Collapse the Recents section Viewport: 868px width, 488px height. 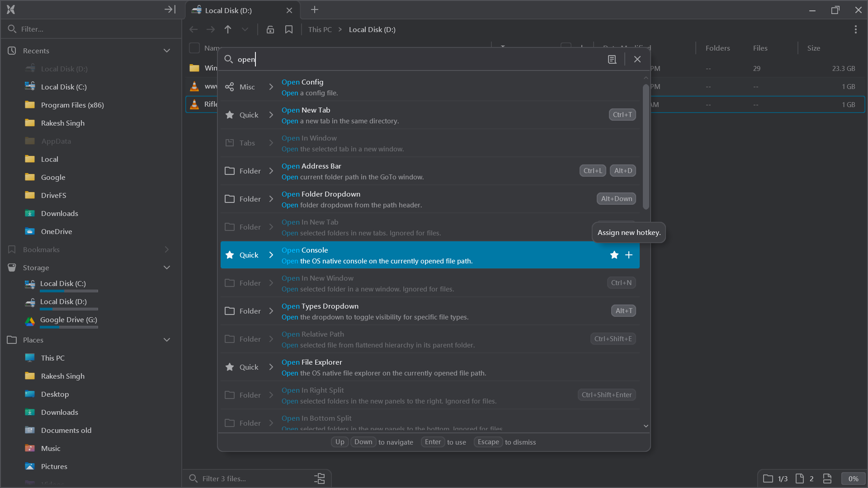(167, 50)
